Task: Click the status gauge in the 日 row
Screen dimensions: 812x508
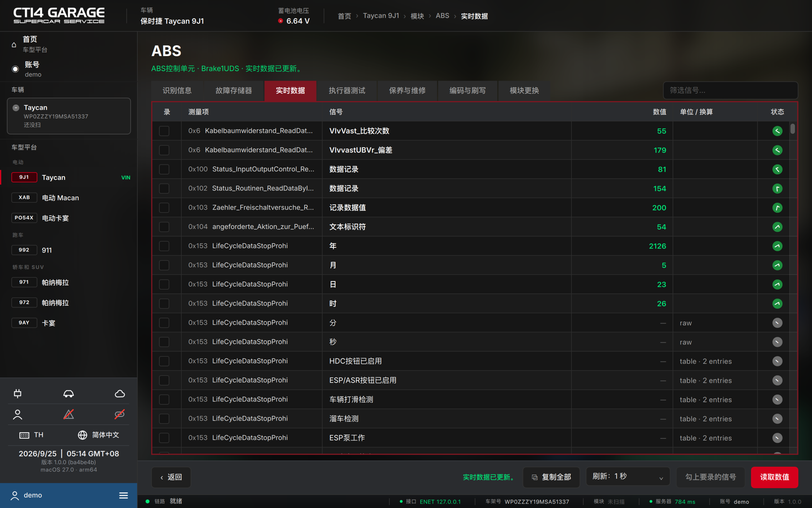Action: [777, 284]
